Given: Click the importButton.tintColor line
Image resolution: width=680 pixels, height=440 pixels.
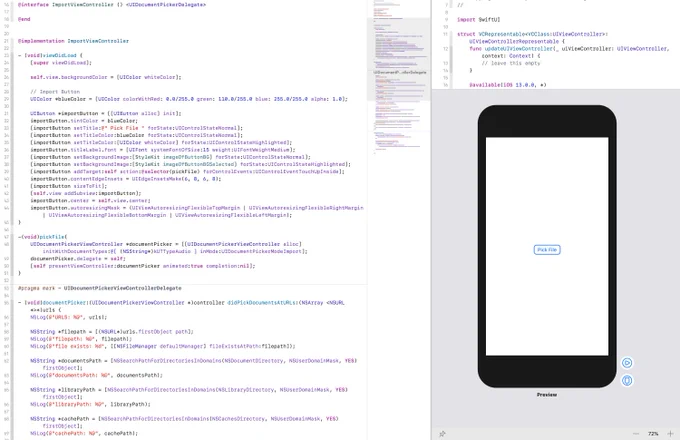Looking at the screenshot, I should coord(84,121).
